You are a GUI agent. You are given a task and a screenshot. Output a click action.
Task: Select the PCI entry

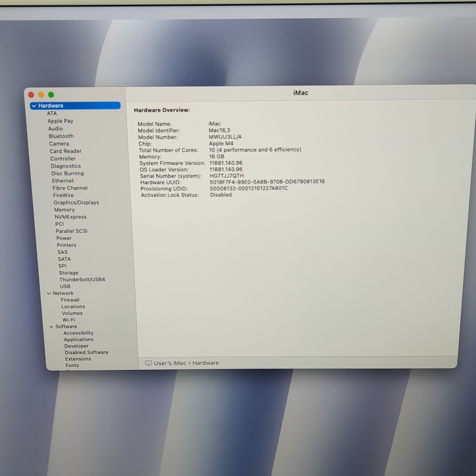(59, 224)
